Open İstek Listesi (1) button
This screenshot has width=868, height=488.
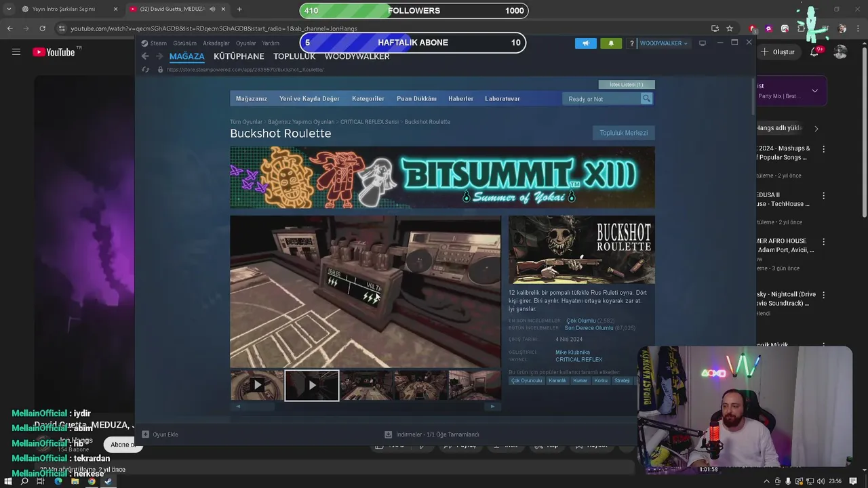pos(627,85)
